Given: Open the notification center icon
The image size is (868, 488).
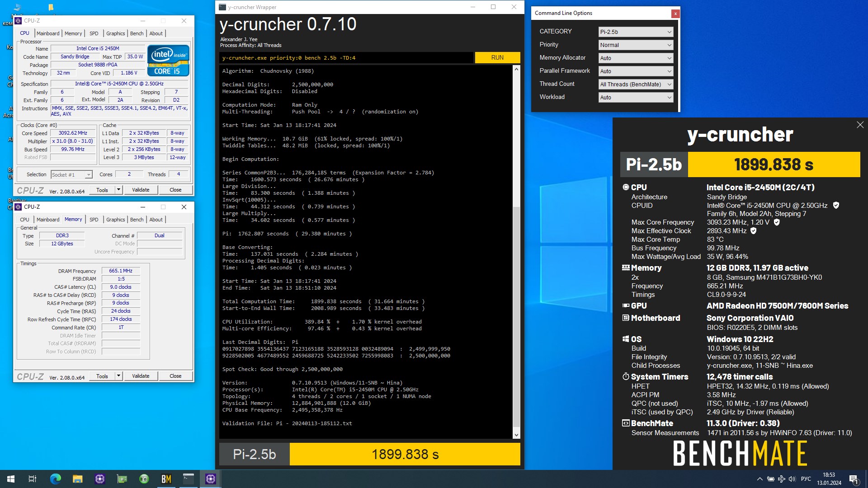Looking at the screenshot, I should 854,479.
